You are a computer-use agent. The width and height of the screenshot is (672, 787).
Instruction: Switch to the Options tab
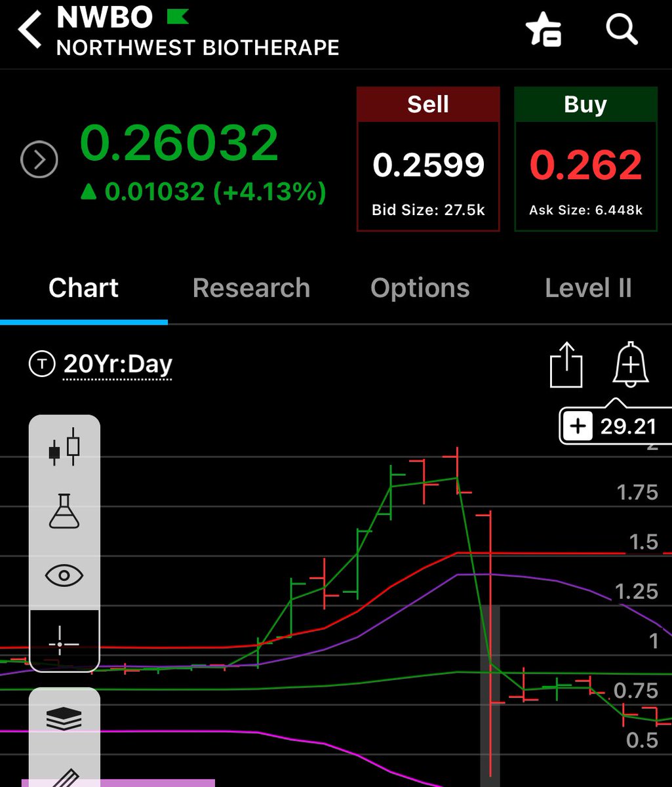pos(420,289)
